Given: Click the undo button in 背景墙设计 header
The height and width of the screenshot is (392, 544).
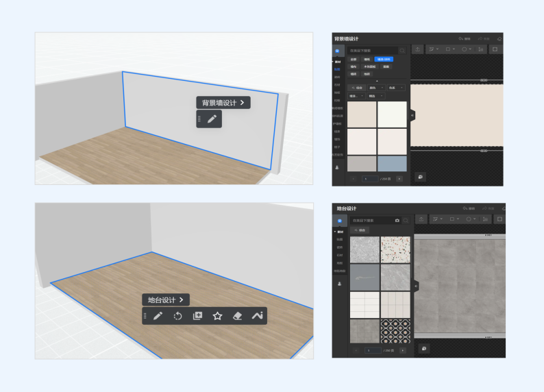Looking at the screenshot, I should [465, 39].
